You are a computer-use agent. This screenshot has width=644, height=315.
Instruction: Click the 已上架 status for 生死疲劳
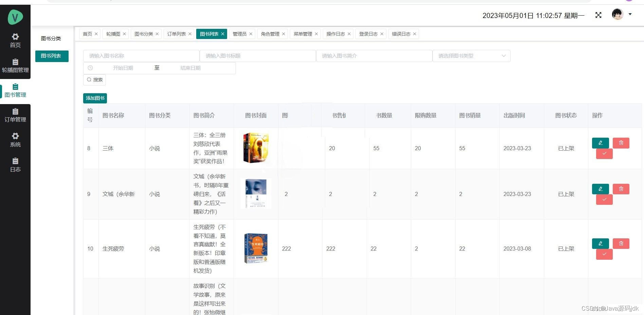coord(566,249)
